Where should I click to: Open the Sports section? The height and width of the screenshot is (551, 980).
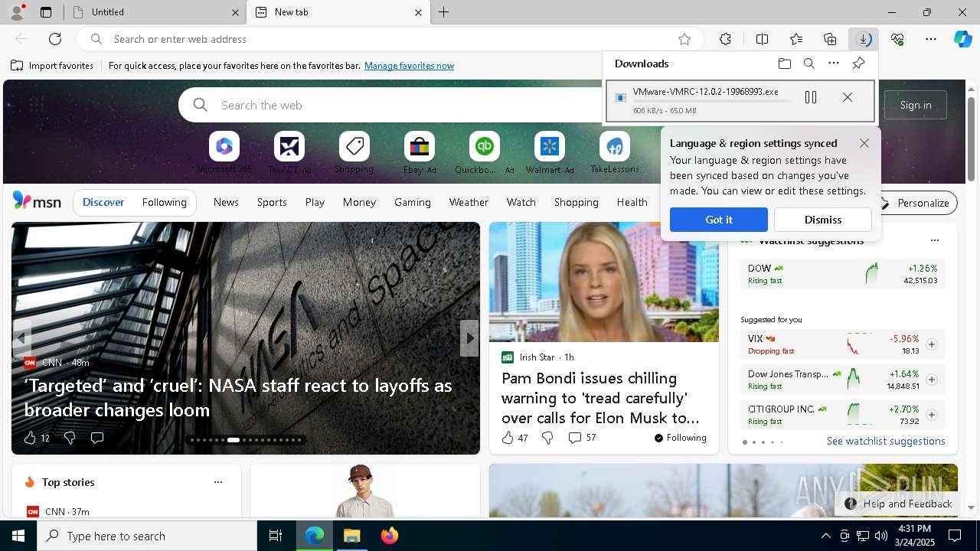point(272,202)
